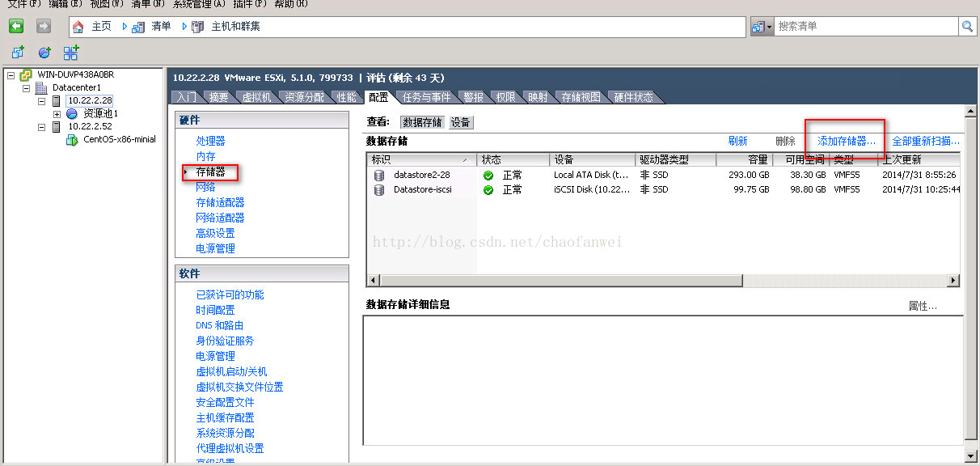Image resolution: width=980 pixels, height=466 pixels.
Task: Switch to the 映射 tab
Action: [x=538, y=97]
